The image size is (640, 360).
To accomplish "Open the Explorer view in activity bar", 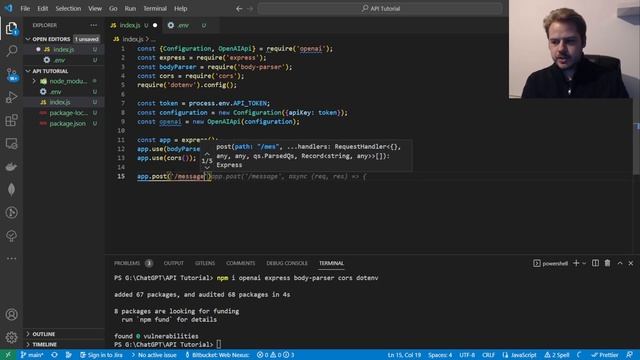I will pos(11,28).
